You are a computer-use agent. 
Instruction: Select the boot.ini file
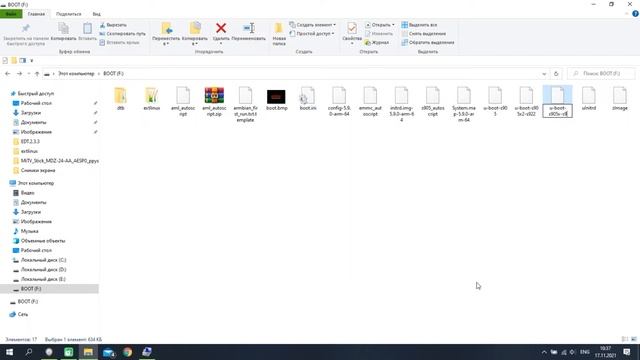click(308, 99)
